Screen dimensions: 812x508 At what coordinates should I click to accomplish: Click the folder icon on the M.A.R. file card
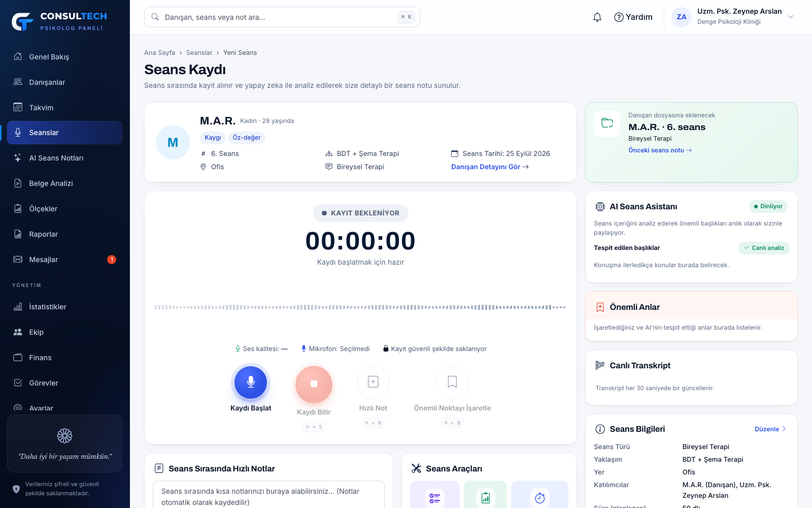point(607,123)
